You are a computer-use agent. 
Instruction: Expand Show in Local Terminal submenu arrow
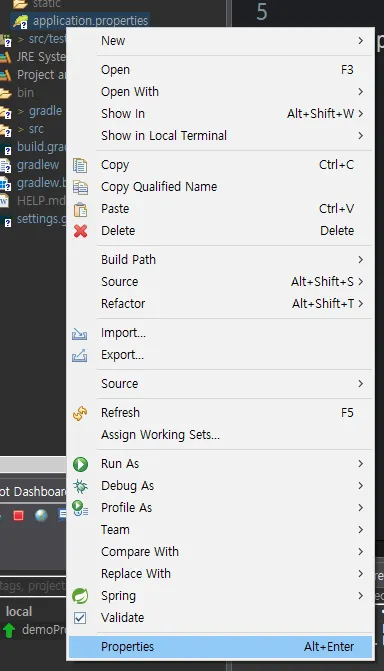(x=360, y=136)
